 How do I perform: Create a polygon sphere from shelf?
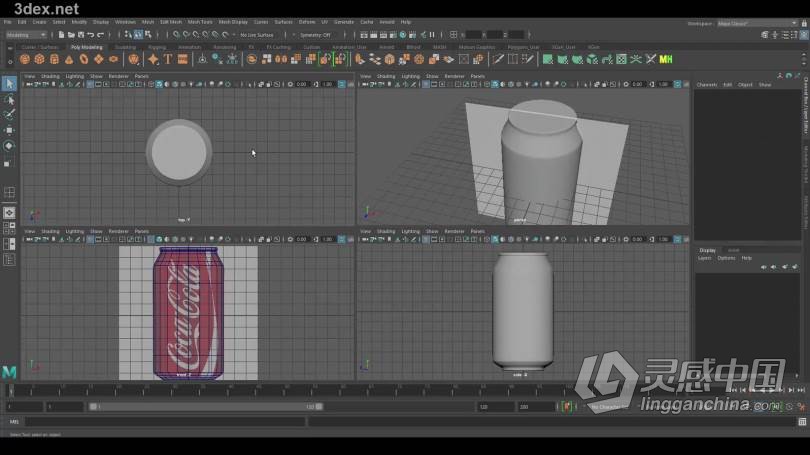click(x=24, y=59)
